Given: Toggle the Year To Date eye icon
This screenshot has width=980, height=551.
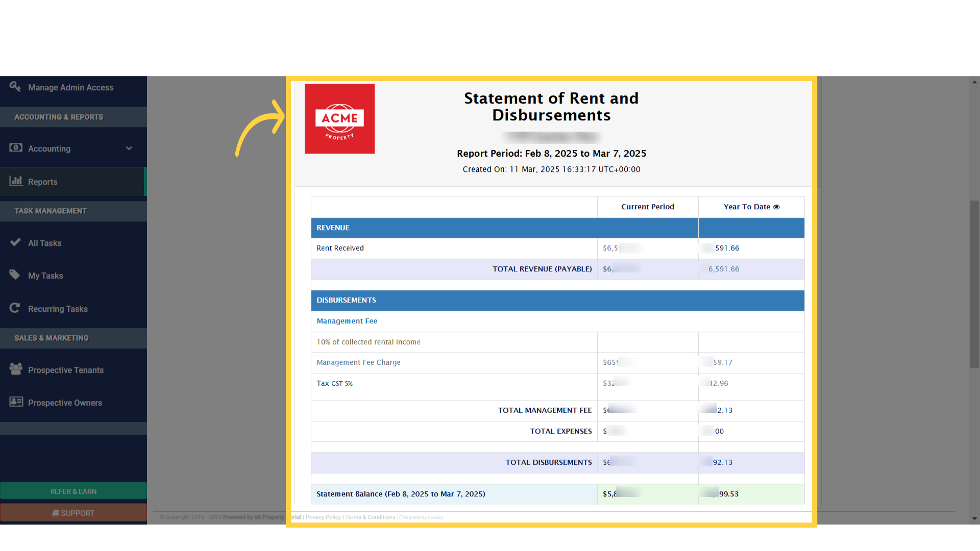Looking at the screenshot, I should tap(776, 207).
